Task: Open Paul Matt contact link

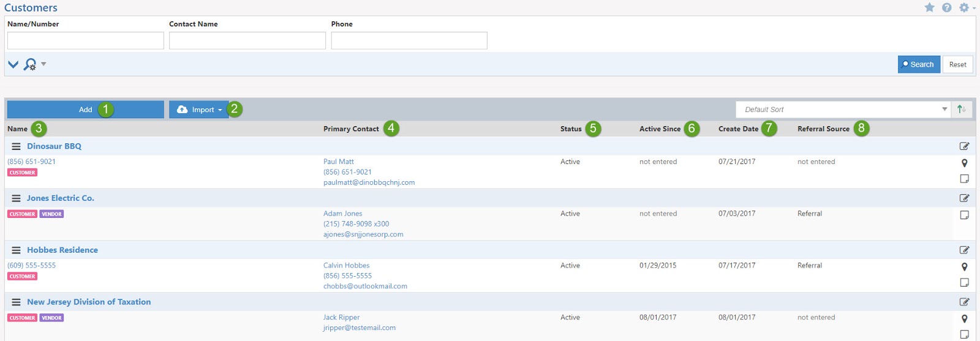Action: (339, 162)
